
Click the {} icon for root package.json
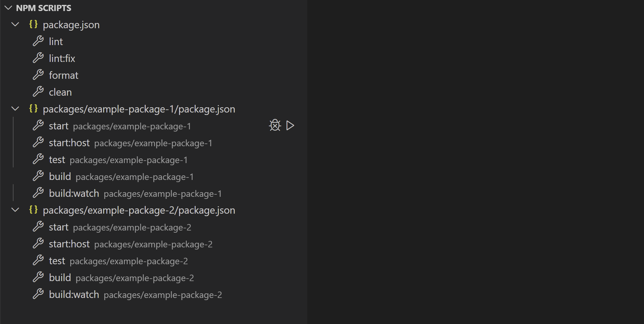(33, 25)
